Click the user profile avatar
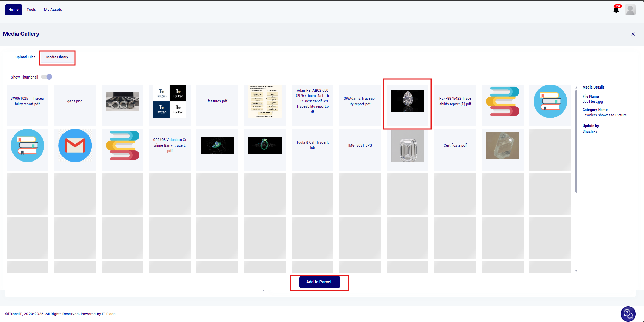Image resolution: width=644 pixels, height=322 pixels. point(630,10)
